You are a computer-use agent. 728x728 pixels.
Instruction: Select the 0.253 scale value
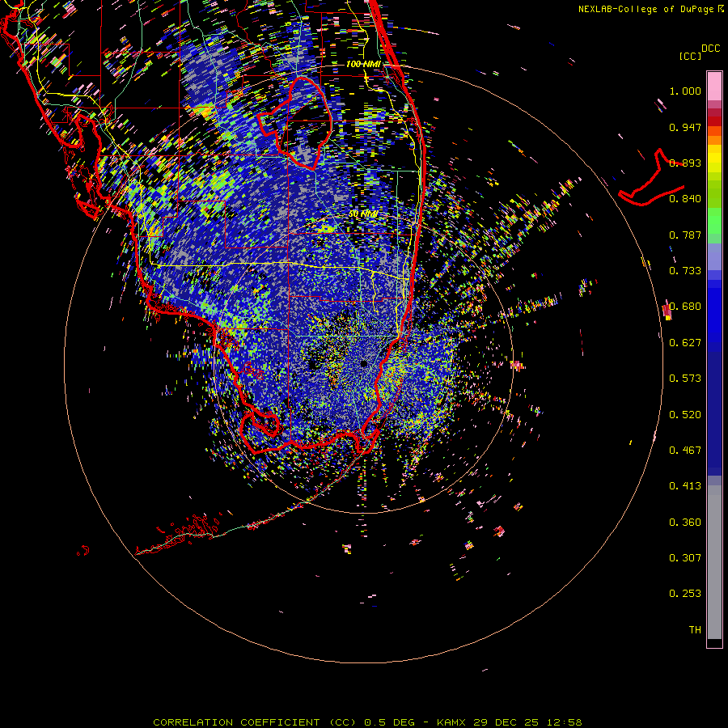click(685, 594)
